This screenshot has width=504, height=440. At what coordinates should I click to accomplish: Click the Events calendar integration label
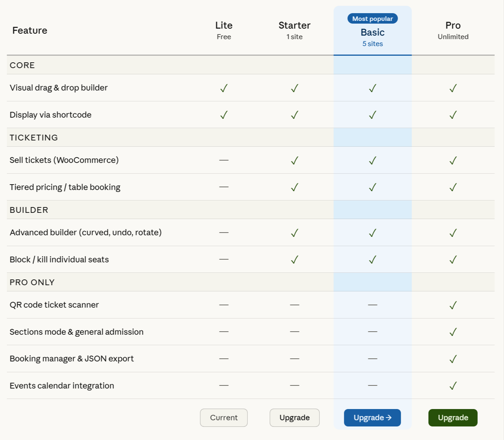pos(62,386)
